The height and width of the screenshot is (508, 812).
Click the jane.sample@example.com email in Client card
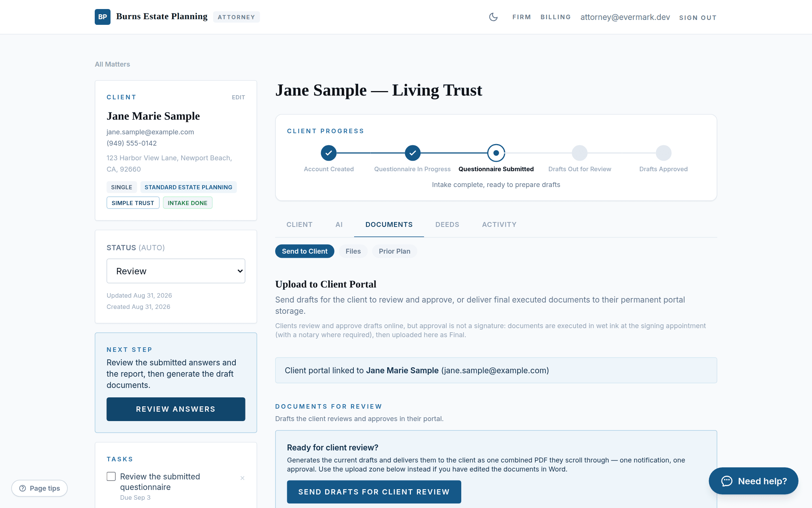[x=150, y=132]
